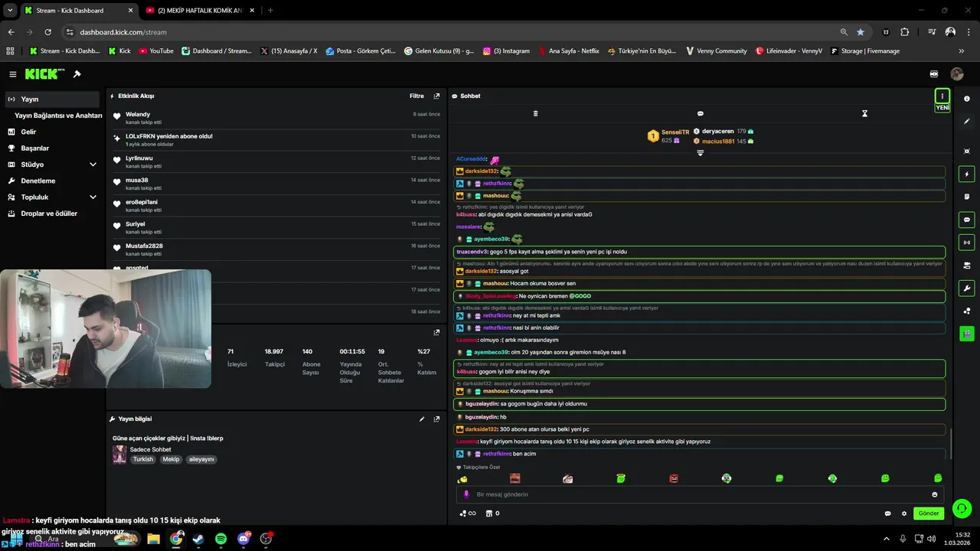
Task: Click the Bir mesaj gönderin input field
Action: 701,494
